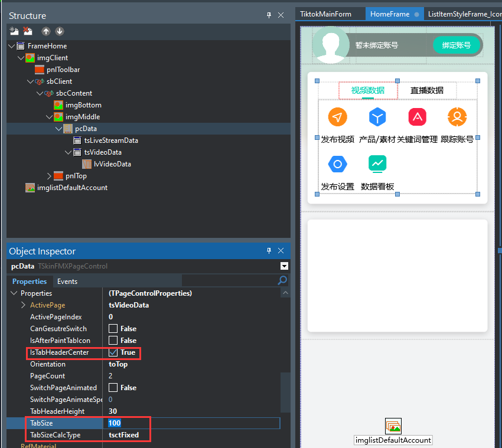Click the TabSize value field
The height and width of the screenshot is (448, 502).
(191, 423)
